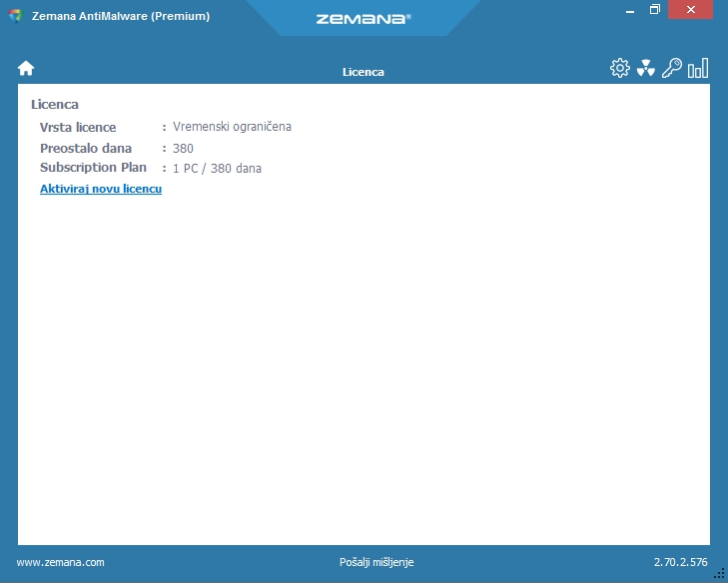Click the Zemana logo in the header

363,18
